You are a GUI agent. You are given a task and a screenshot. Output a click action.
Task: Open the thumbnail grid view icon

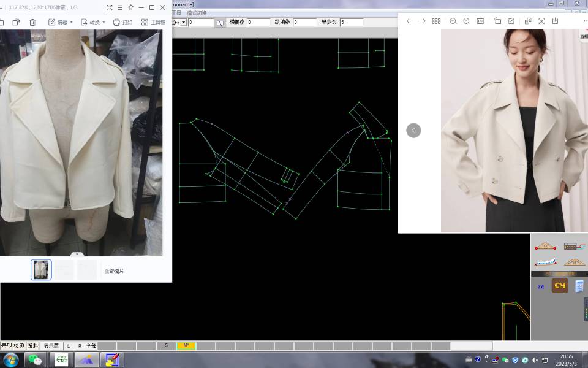(x=436, y=21)
